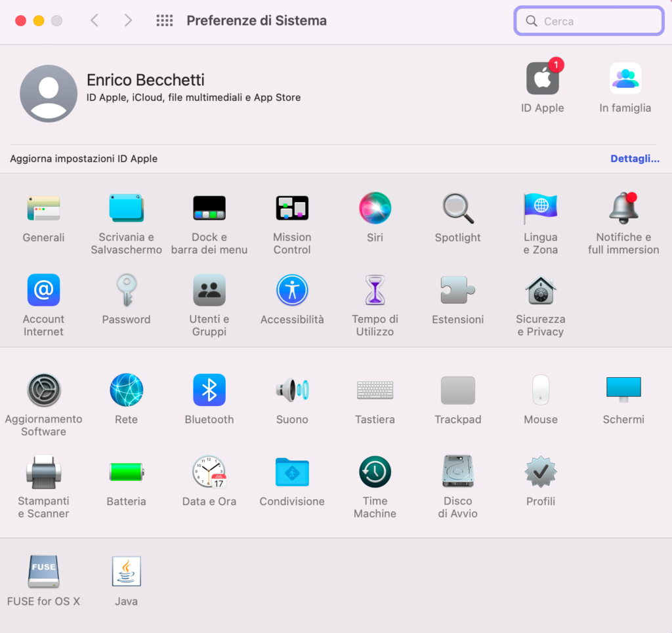The width and height of the screenshot is (672, 633).
Task: Open Schermi display settings
Action: 623,390
